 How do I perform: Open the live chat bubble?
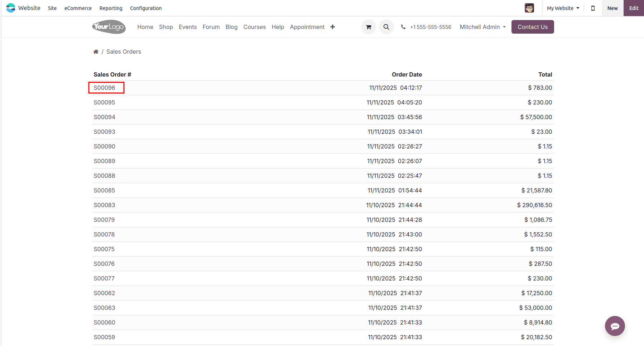[615, 326]
